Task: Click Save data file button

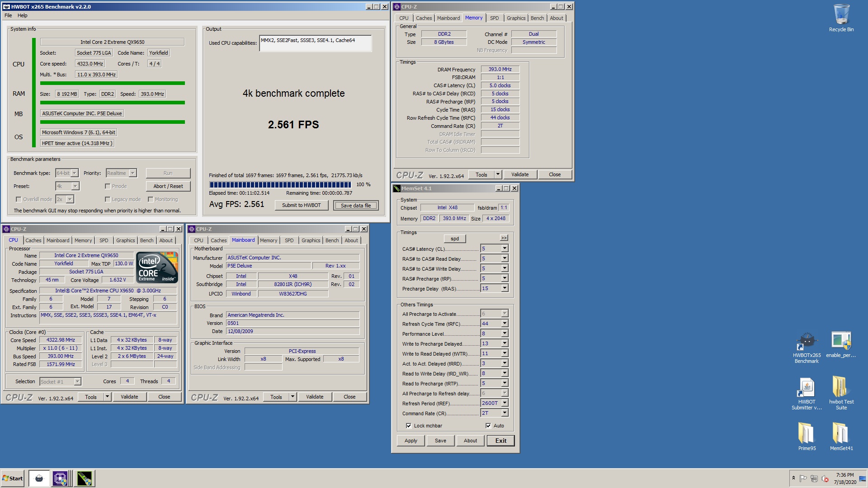Action: pos(356,206)
